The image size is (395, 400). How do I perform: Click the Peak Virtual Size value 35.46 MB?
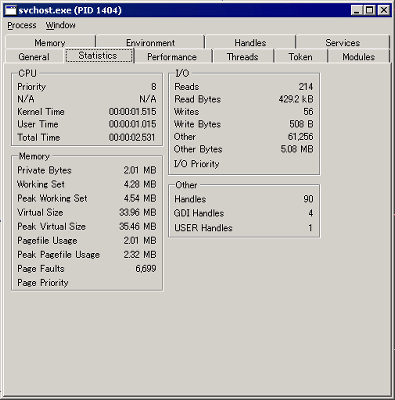pyautogui.click(x=138, y=226)
